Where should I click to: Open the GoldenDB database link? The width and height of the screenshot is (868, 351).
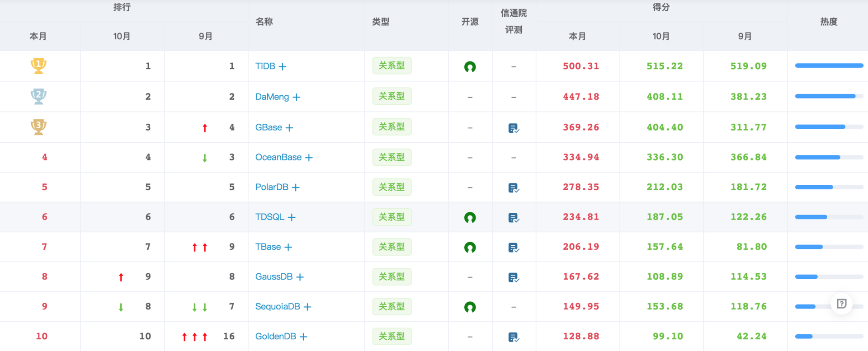276,336
